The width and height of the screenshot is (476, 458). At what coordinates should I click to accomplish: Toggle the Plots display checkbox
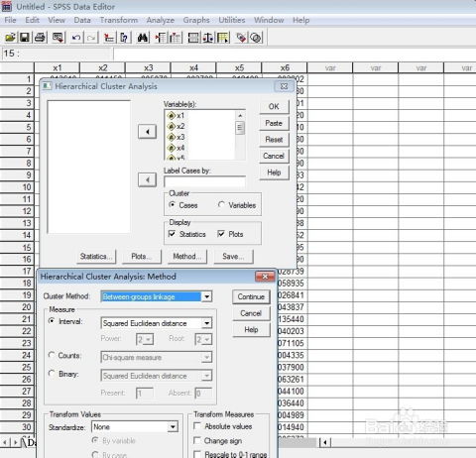[x=221, y=234]
